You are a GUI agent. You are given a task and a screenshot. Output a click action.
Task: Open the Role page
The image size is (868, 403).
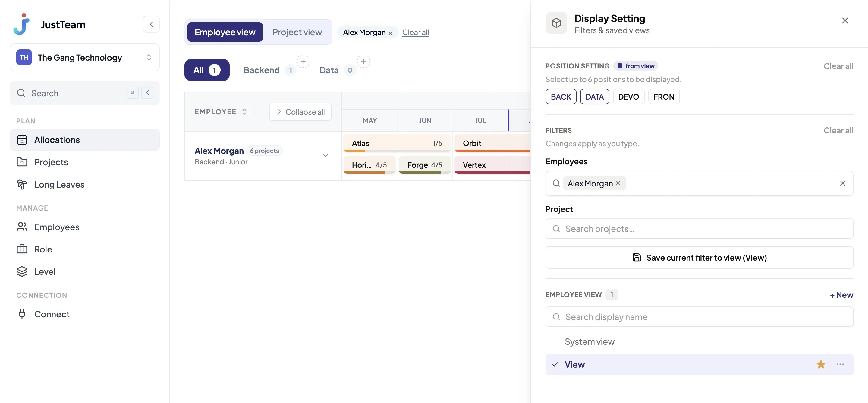click(85, 249)
